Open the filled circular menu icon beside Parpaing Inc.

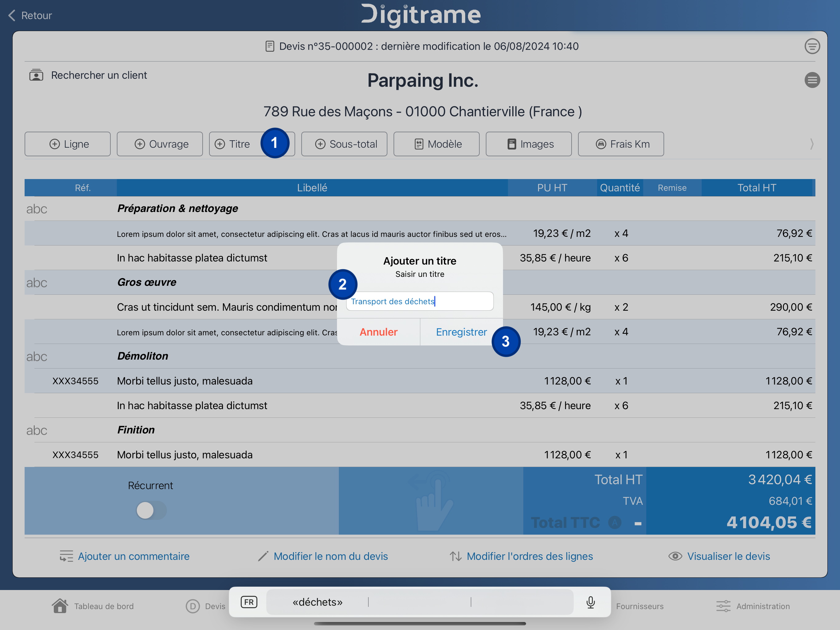point(812,80)
